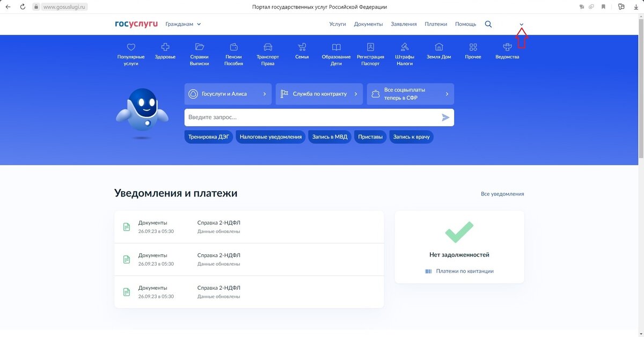This screenshot has height=337, width=644.
Task: Click the browser bookmark icon
Action: pos(604,7)
